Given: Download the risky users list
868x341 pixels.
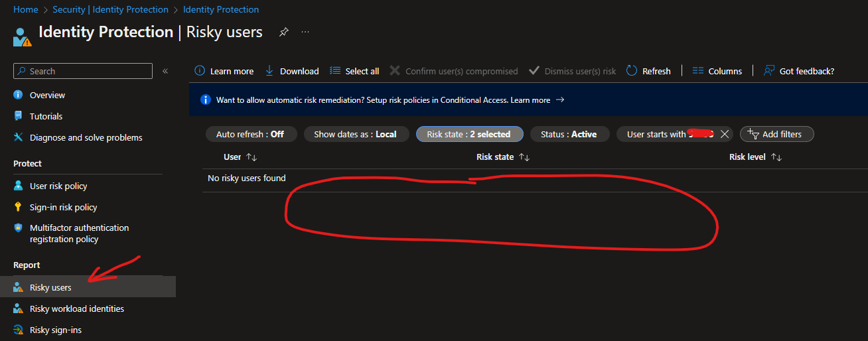Looking at the screenshot, I should pyautogui.click(x=291, y=71).
